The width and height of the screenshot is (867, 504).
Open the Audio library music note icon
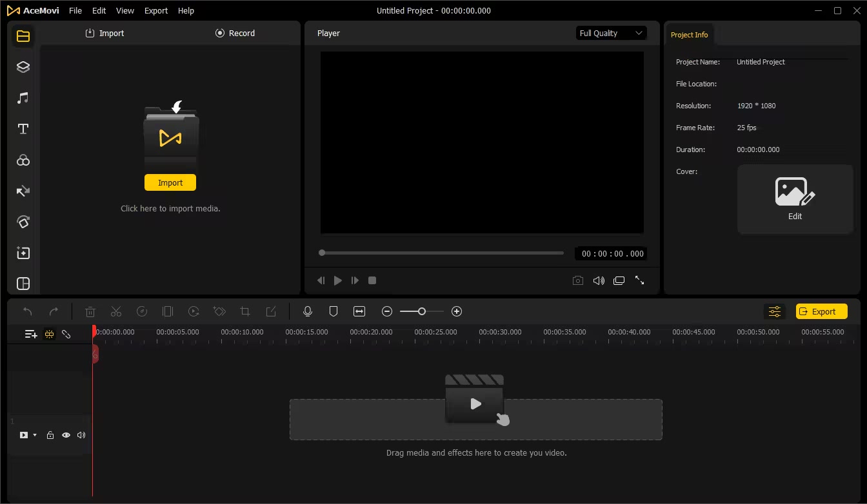[23, 98]
